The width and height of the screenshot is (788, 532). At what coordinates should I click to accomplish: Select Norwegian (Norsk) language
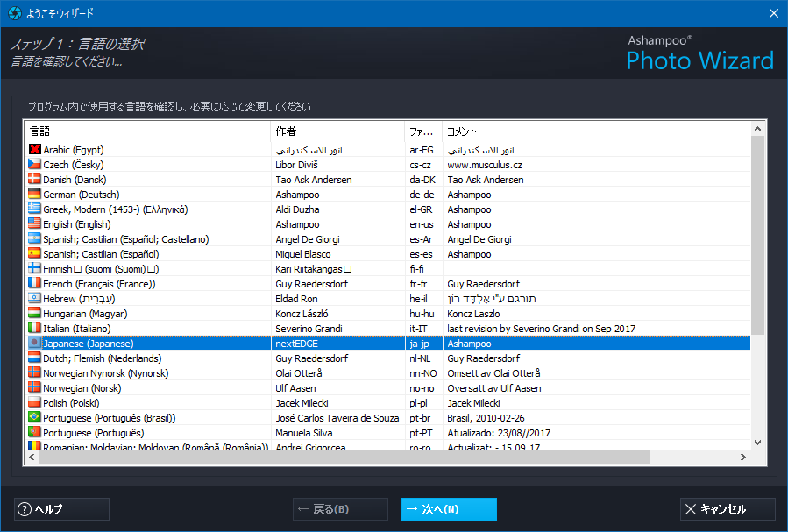click(387, 388)
